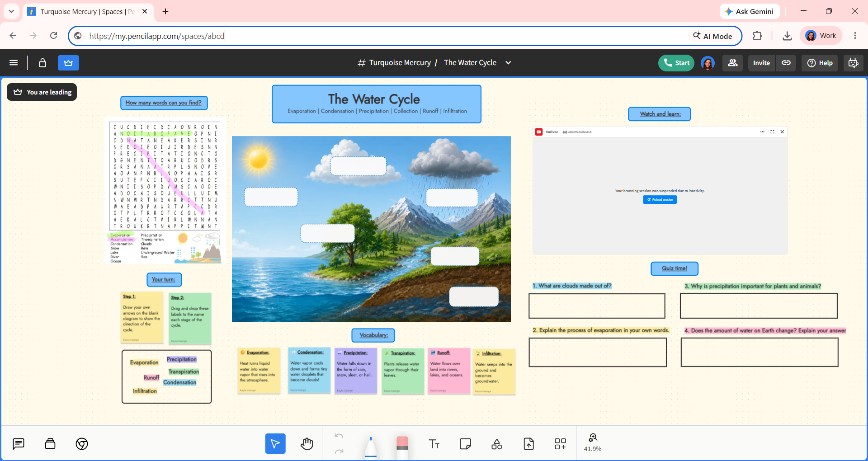The width and height of the screenshot is (868, 461).
Task: Select the Step 1 sticky note
Action: (x=142, y=318)
